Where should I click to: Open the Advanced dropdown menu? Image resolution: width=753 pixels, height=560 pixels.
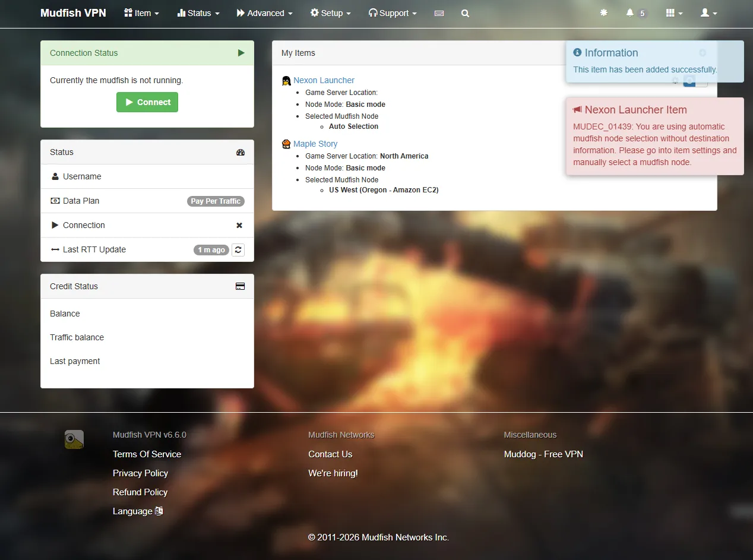coord(264,13)
